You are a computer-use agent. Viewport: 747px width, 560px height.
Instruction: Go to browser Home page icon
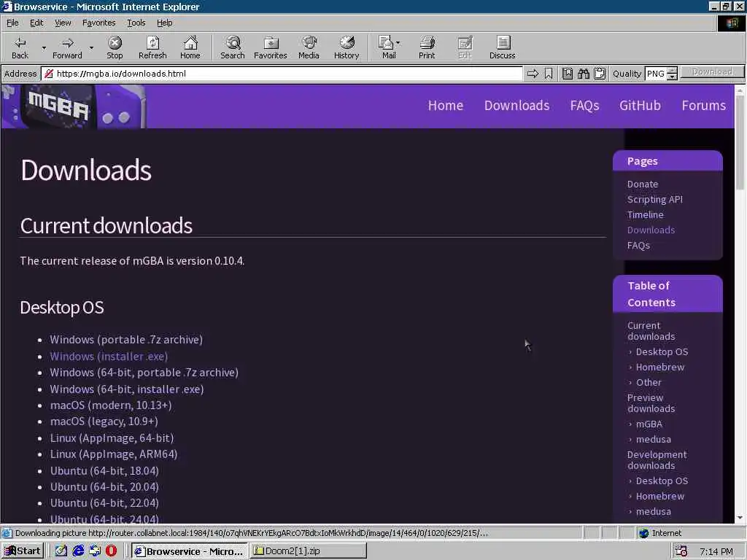pos(190,47)
